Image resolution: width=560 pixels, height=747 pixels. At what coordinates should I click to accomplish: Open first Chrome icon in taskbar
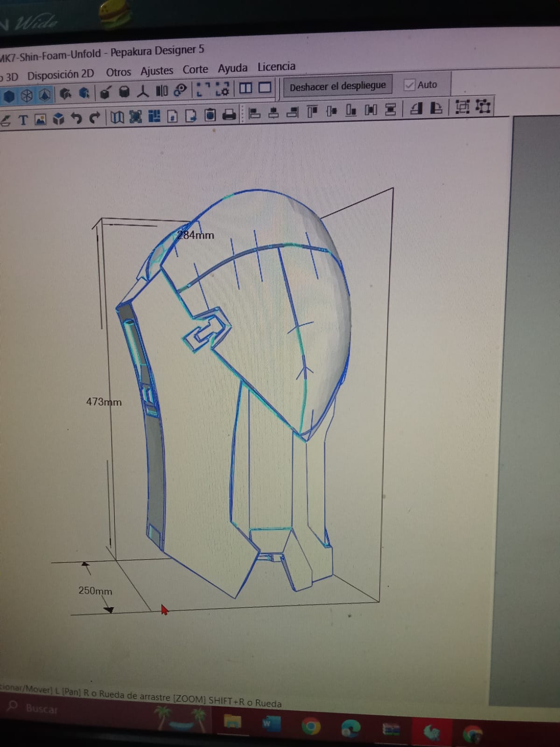point(311,727)
